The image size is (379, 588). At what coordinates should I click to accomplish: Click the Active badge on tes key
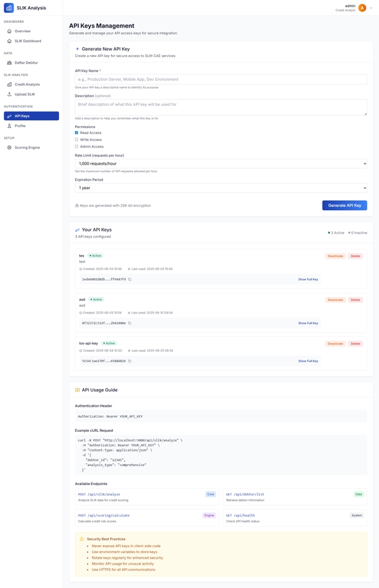pyautogui.click(x=96, y=256)
